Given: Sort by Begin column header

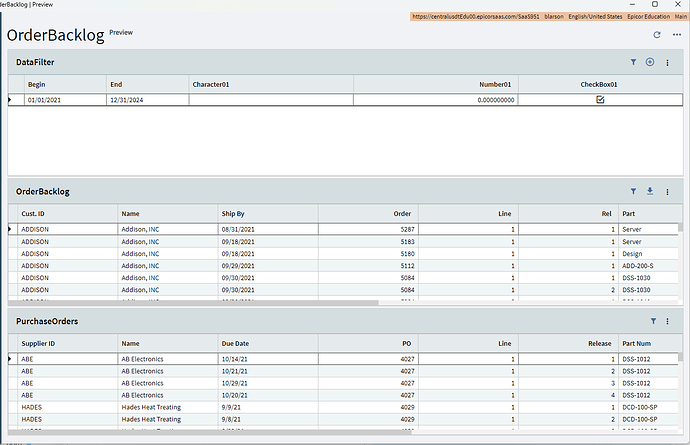Looking at the screenshot, I should point(65,85).
